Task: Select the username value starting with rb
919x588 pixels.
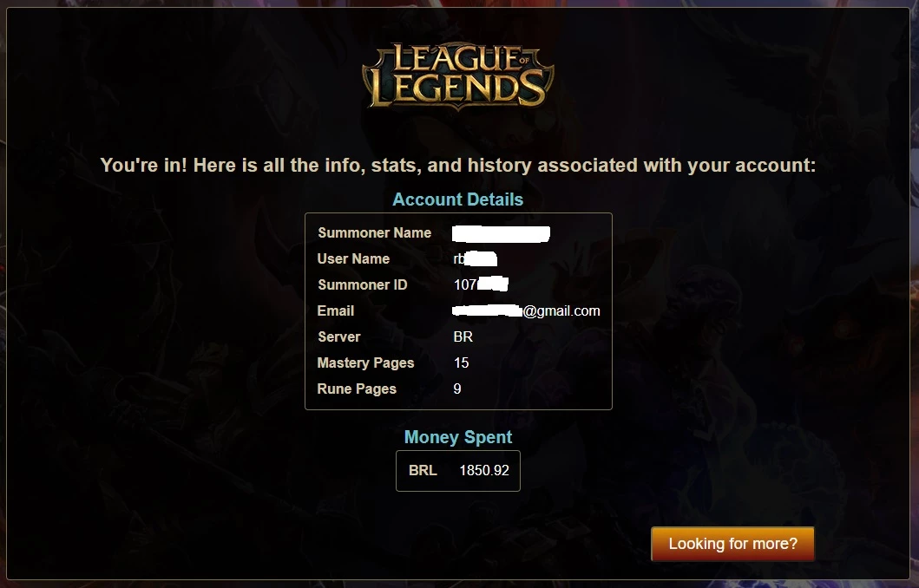Action: pos(476,258)
